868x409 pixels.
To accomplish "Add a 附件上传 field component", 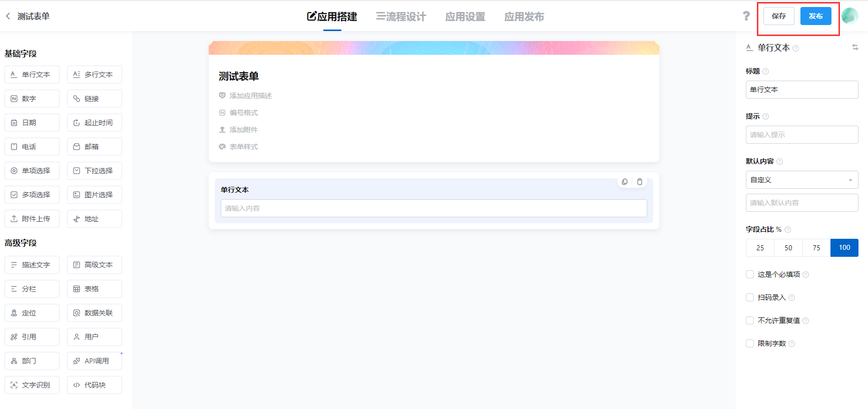I will click(x=32, y=219).
